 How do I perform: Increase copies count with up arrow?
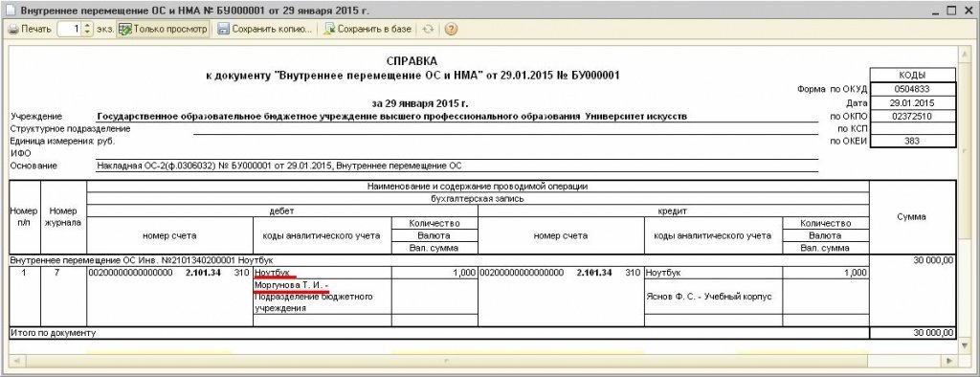tap(87, 26)
